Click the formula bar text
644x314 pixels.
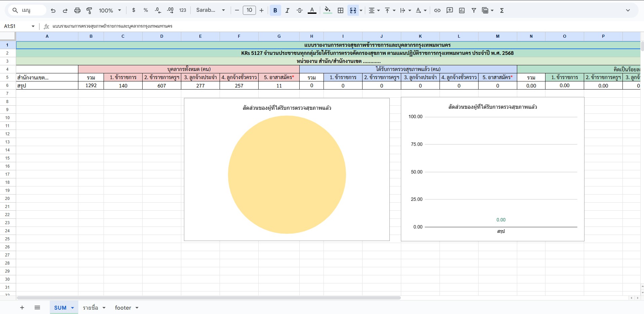tap(112, 26)
